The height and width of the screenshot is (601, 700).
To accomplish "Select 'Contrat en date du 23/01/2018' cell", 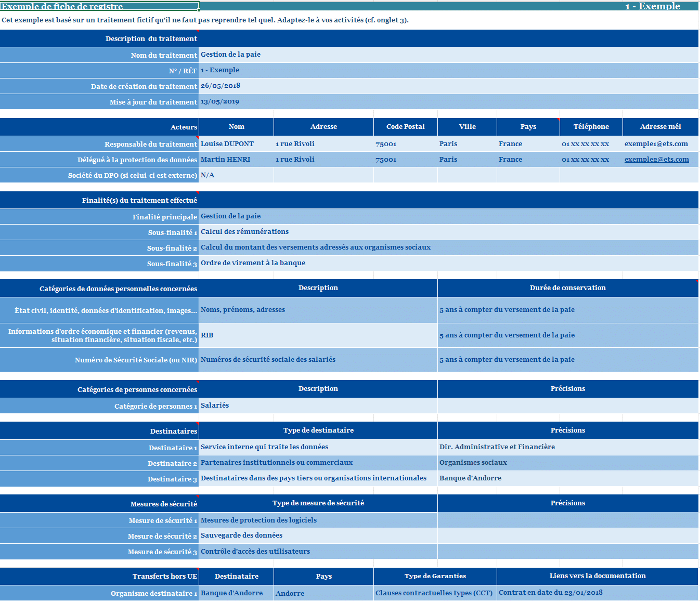I will pyautogui.click(x=598, y=593).
